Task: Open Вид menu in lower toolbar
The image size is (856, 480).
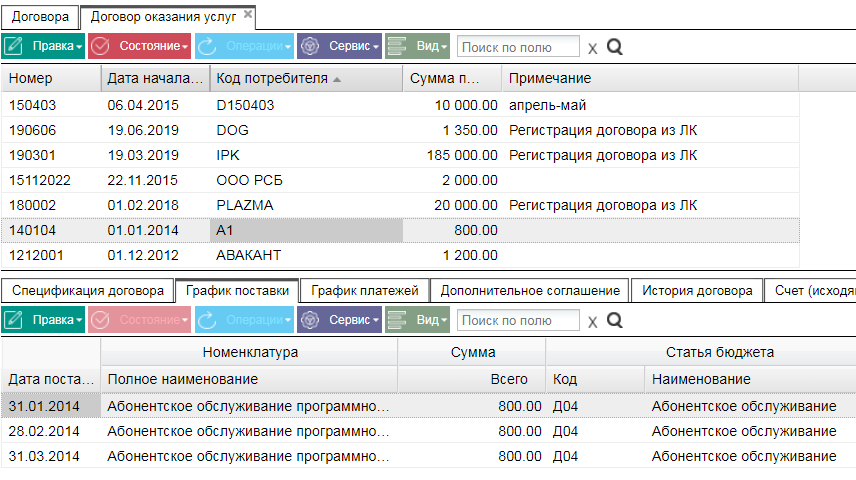Action: 417,320
